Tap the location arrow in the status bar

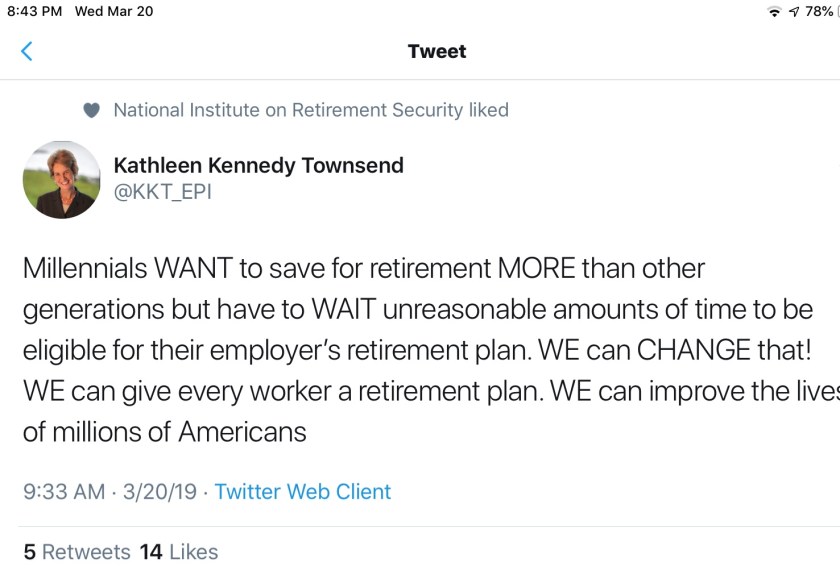tap(794, 12)
